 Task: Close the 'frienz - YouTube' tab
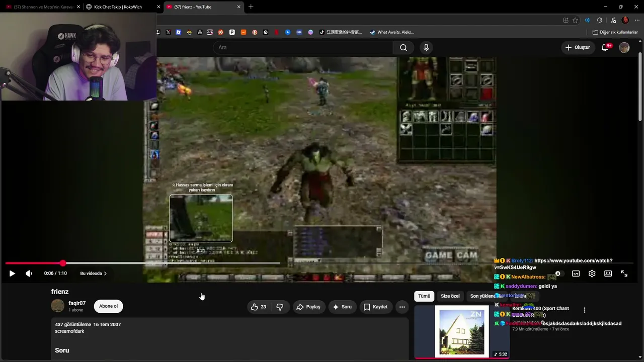239,7
